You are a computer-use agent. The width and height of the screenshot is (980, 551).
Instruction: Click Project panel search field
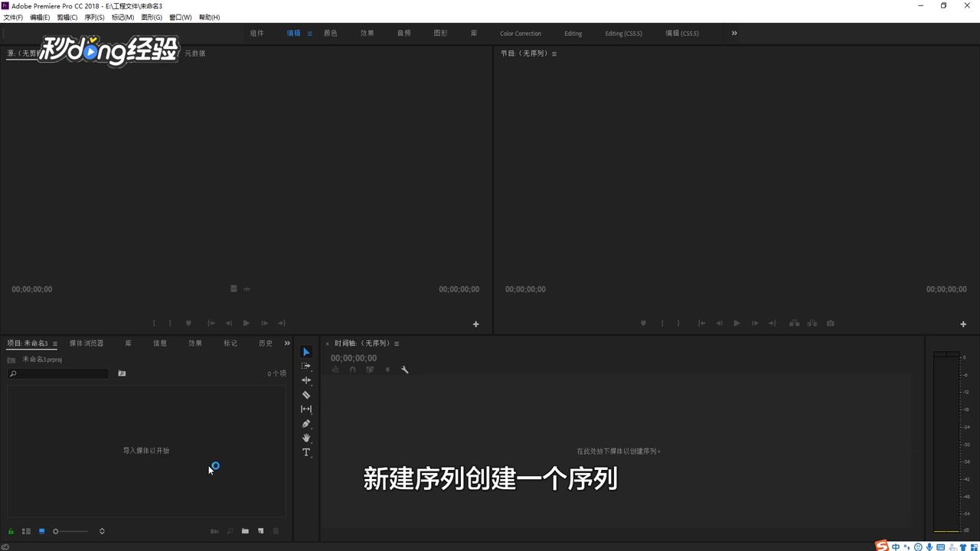tap(58, 373)
